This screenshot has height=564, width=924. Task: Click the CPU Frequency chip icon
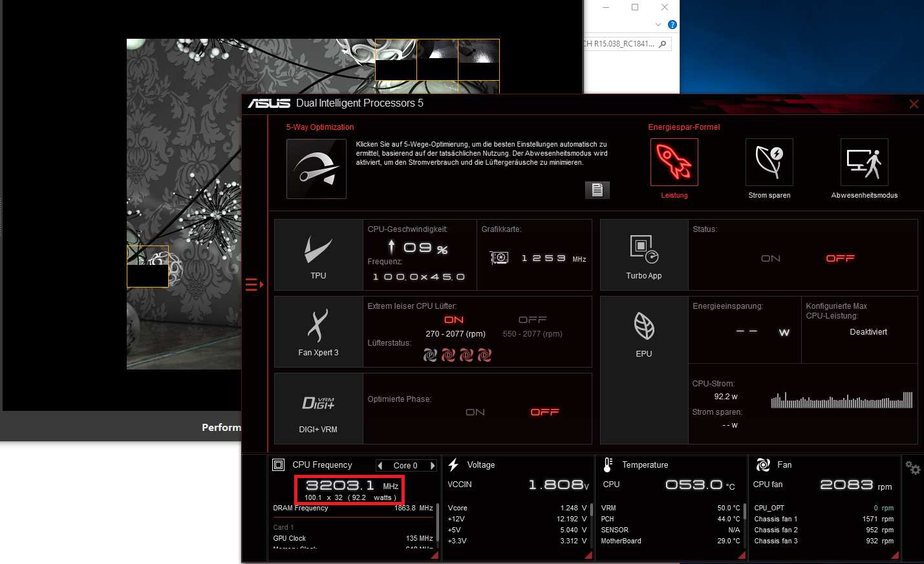point(279,465)
